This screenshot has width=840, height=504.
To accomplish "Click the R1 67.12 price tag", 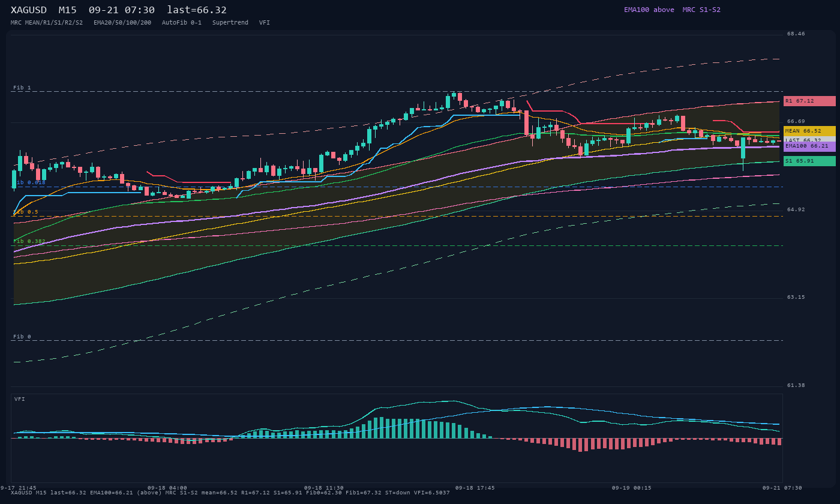I will (x=809, y=101).
